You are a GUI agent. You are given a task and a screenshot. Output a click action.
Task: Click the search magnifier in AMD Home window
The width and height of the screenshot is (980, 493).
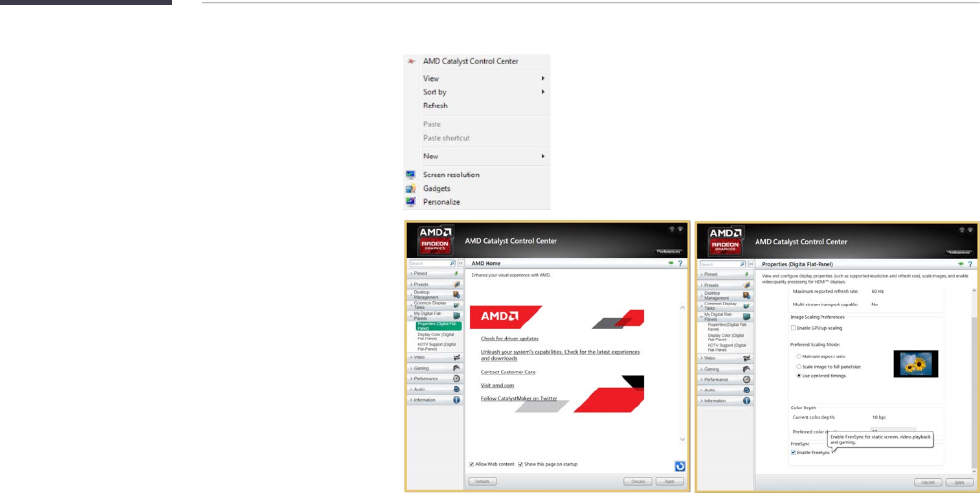pos(452,264)
